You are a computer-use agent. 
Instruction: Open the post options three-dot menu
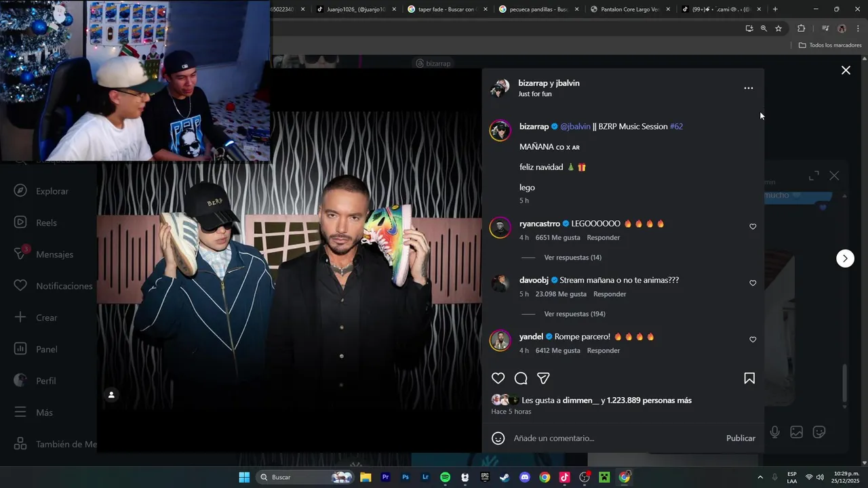pyautogui.click(x=749, y=88)
